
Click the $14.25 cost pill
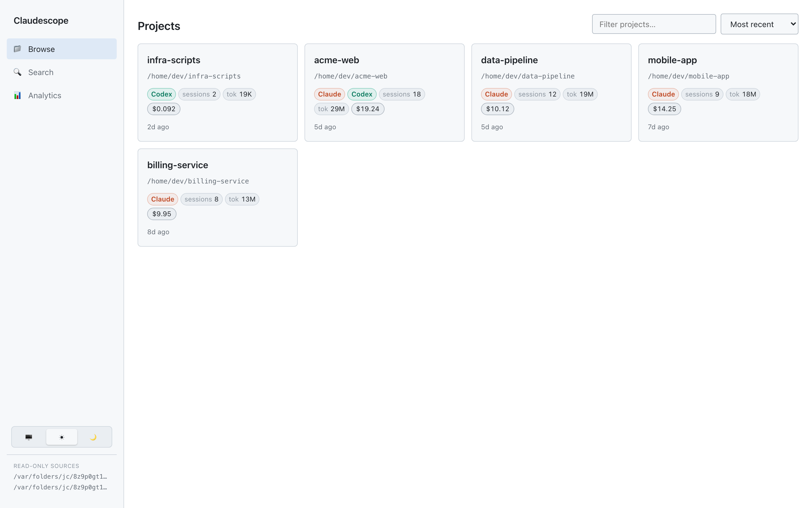point(664,109)
